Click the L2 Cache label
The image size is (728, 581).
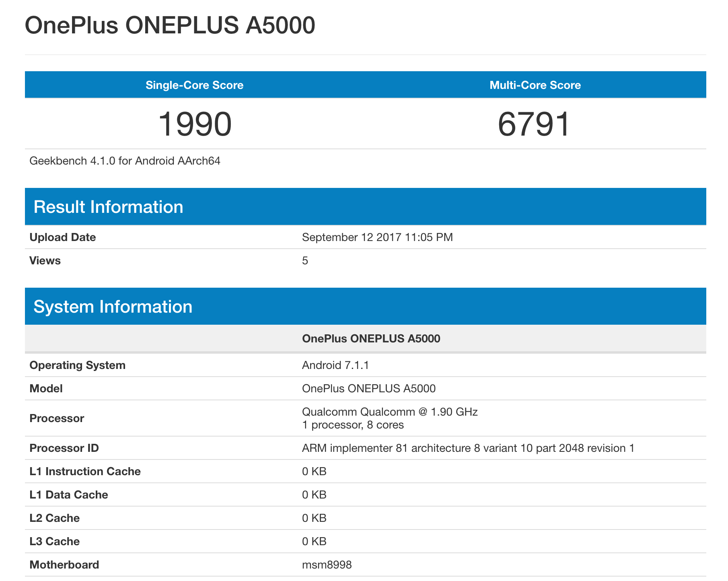pyautogui.click(x=55, y=518)
